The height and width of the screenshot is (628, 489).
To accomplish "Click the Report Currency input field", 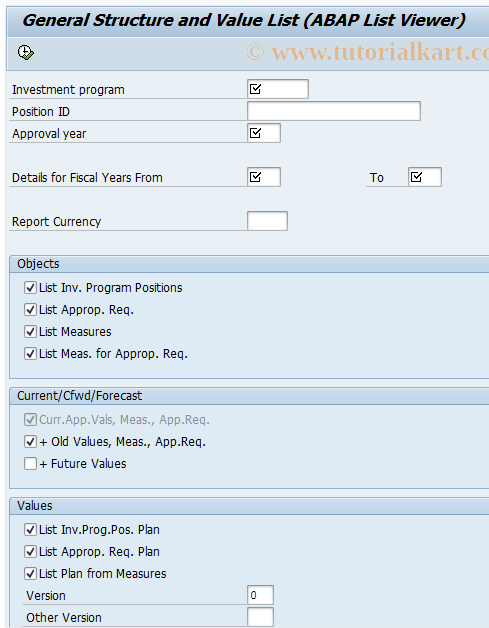I will [x=268, y=221].
